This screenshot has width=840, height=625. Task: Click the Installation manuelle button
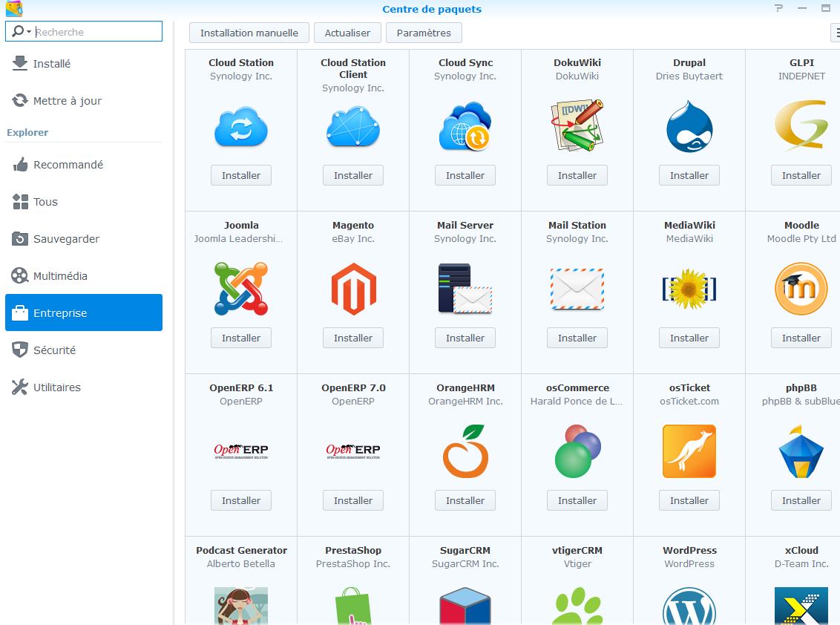pos(249,33)
